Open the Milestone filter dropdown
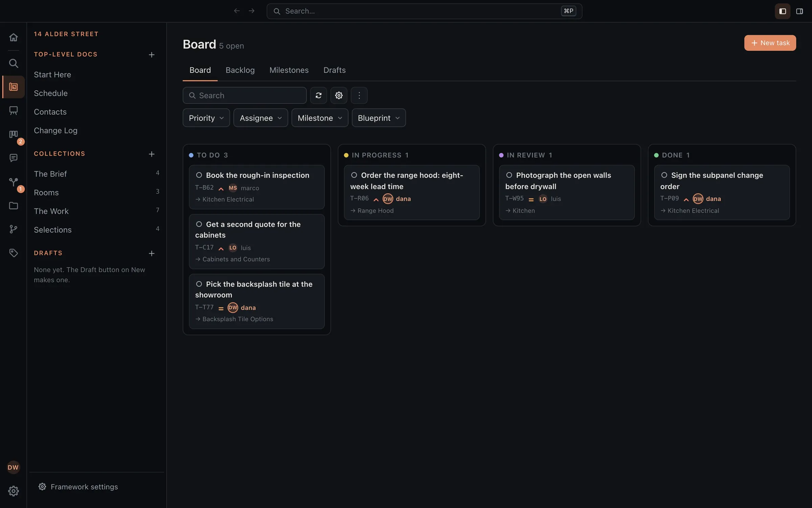The image size is (812, 508). pyautogui.click(x=320, y=118)
